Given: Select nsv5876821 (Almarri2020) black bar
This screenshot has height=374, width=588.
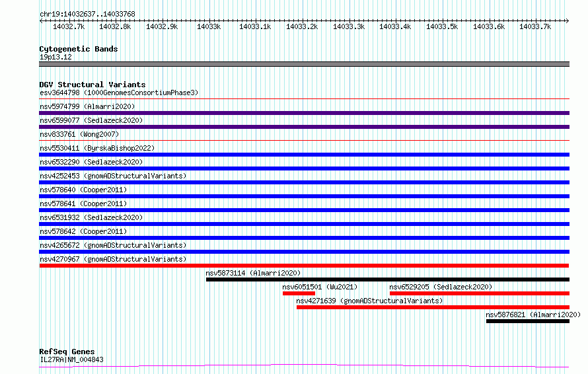Looking at the screenshot, I should click(x=528, y=321).
